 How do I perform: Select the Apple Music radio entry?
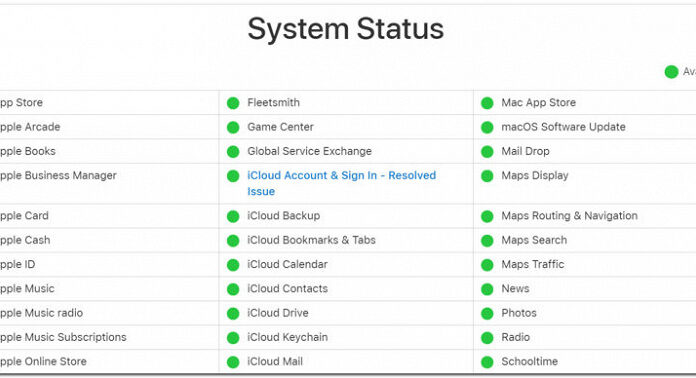pyautogui.click(x=41, y=313)
